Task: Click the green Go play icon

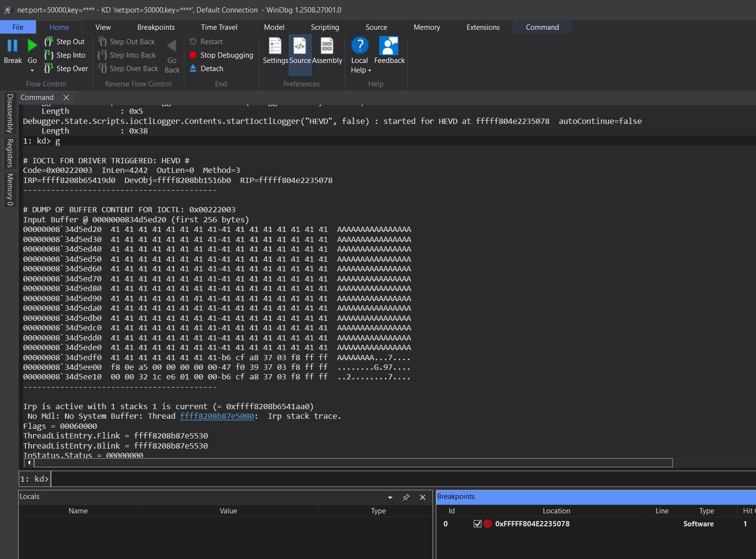Action: [x=32, y=46]
